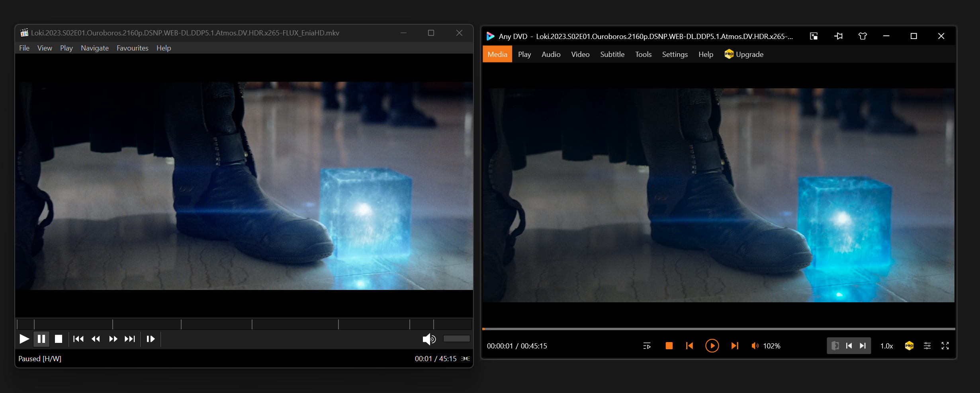Open the playlist icon in Any DVD
This screenshot has height=393, width=980.
647,346
